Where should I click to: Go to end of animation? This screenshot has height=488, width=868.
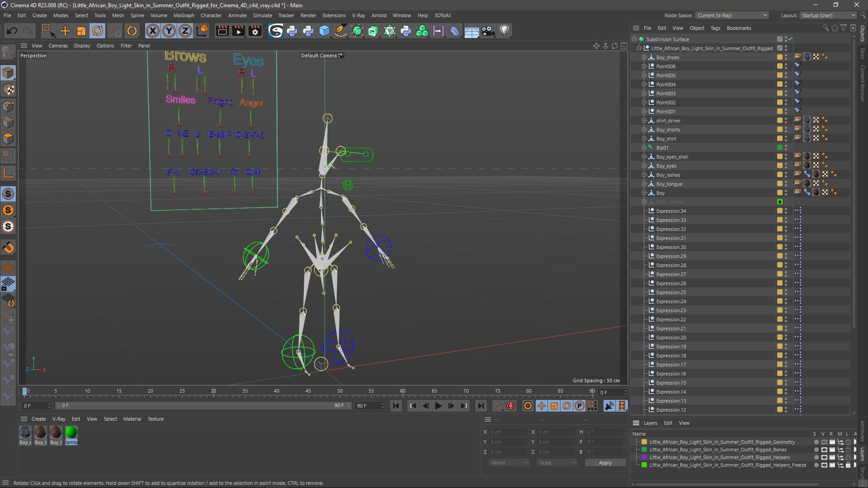pos(481,406)
